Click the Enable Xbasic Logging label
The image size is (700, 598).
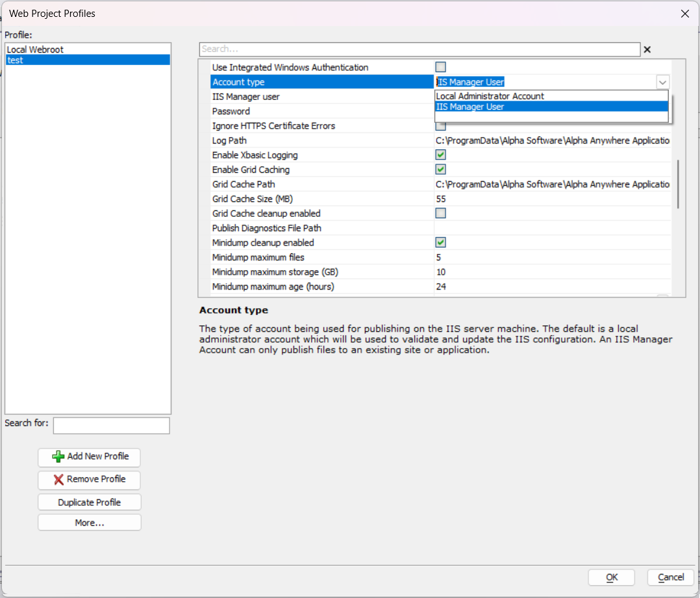(x=255, y=155)
